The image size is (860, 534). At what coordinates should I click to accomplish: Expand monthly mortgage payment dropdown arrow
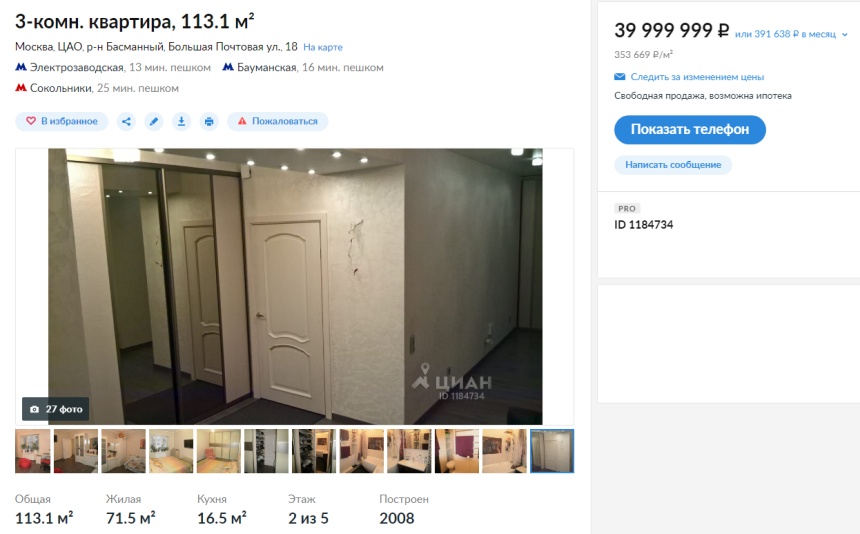845,35
